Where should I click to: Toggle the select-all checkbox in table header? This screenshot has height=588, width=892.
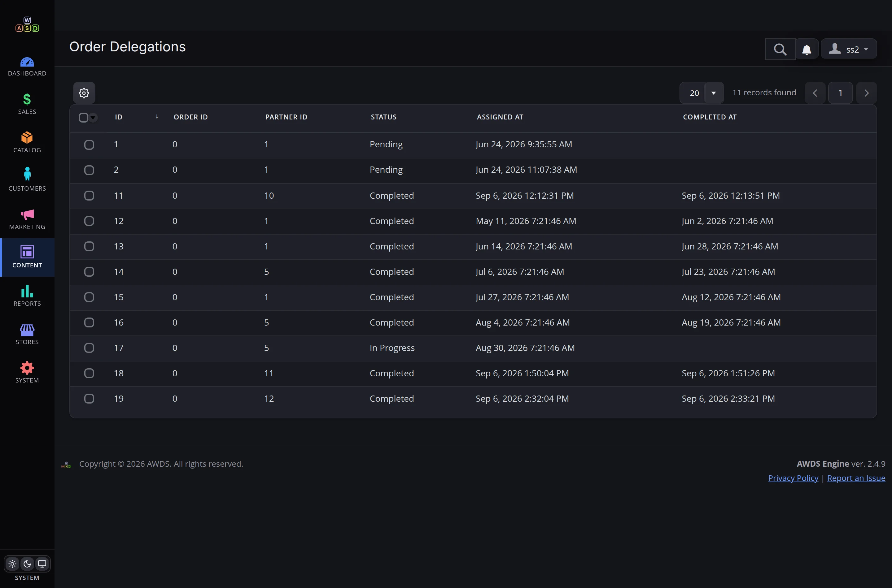click(83, 117)
